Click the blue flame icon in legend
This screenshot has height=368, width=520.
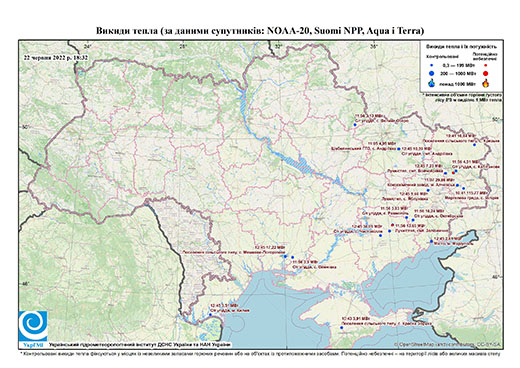431,83
